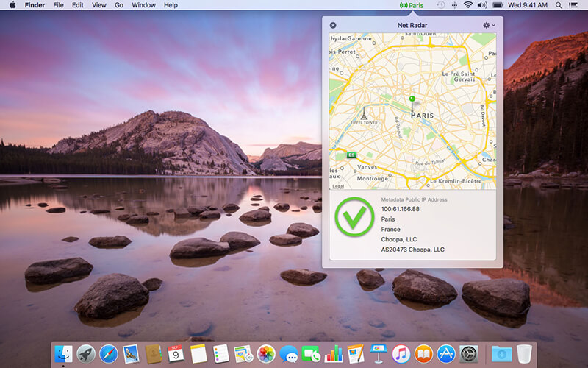
Task: Open FaceTime in the Dock
Action: point(311,354)
